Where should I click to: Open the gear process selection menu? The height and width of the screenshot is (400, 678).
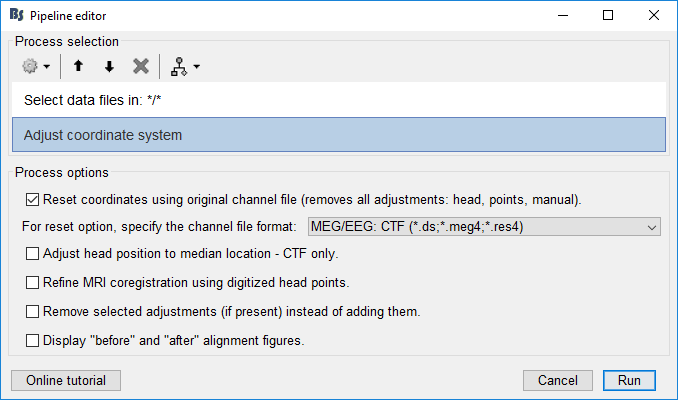tap(36, 66)
